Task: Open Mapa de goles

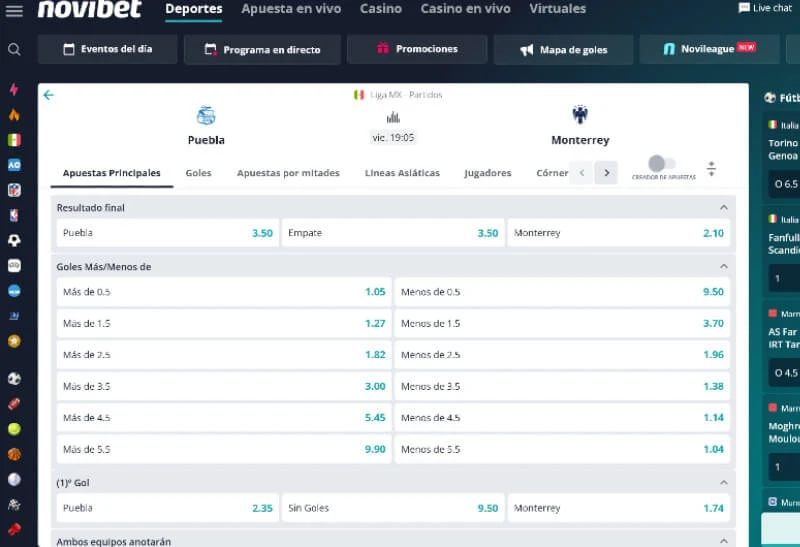Action: pyautogui.click(x=563, y=49)
